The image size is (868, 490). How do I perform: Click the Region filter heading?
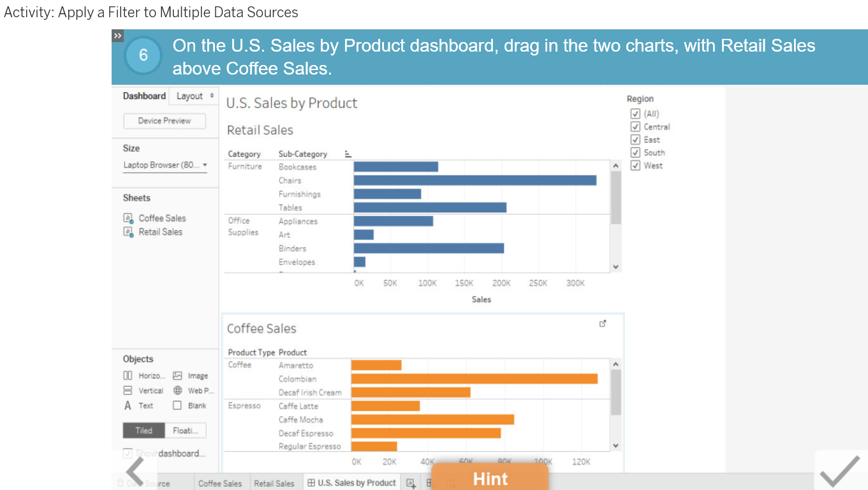click(x=640, y=99)
